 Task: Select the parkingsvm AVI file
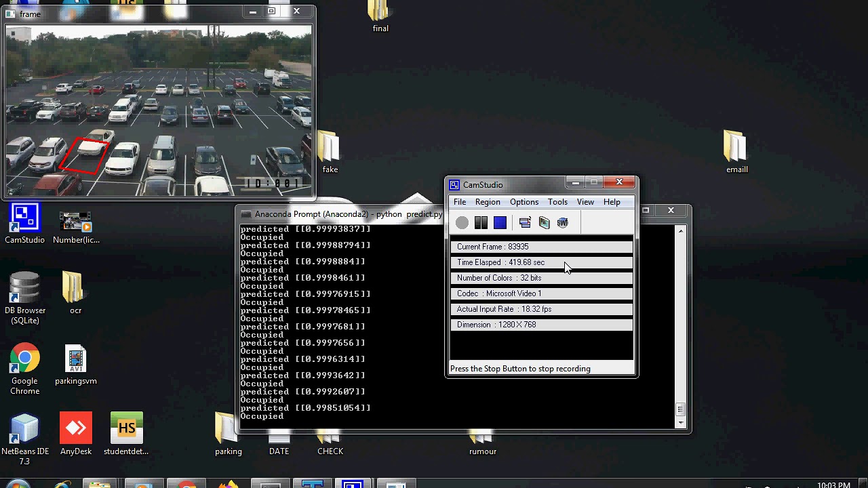click(75, 365)
